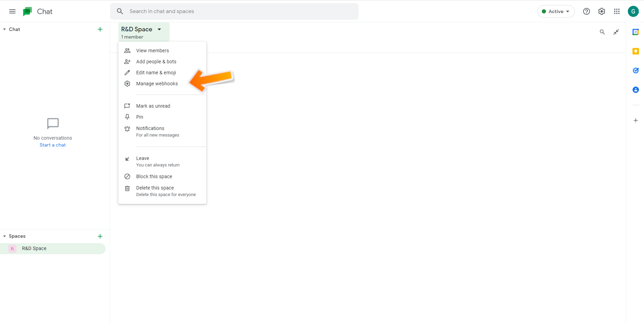Open Google Tasks side panel
This screenshot has width=644, height=324.
635,71
